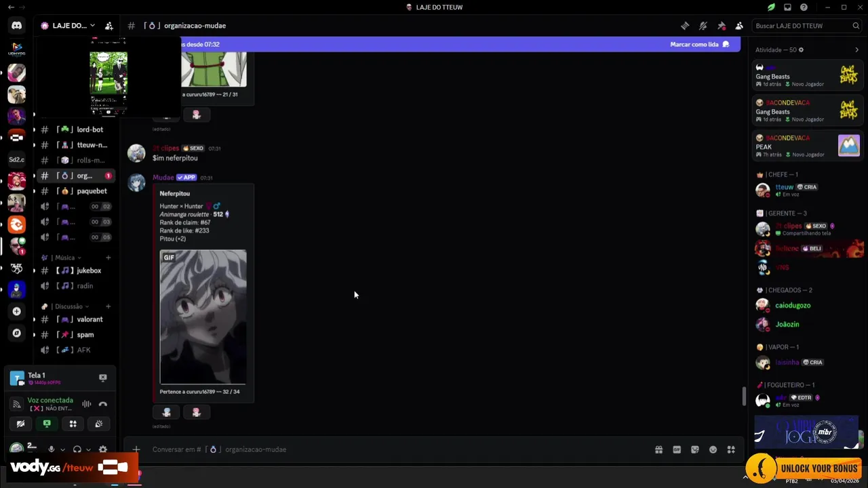The width and height of the screenshot is (868, 488).
Task: Click the invite people icon beside server name
Action: tap(108, 26)
